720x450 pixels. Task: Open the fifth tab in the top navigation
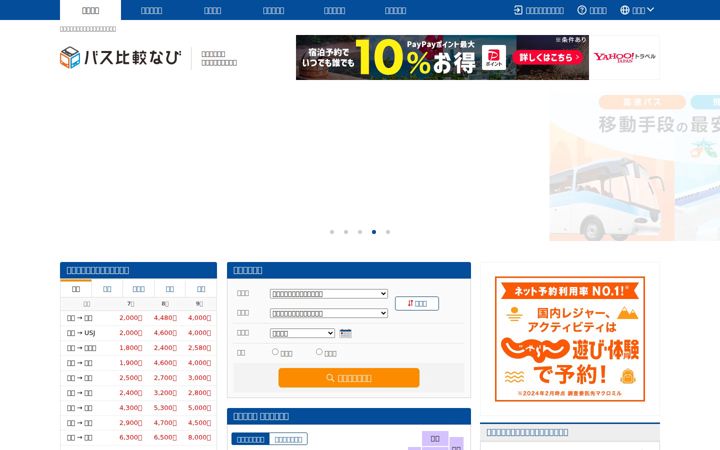click(x=334, y=10)
